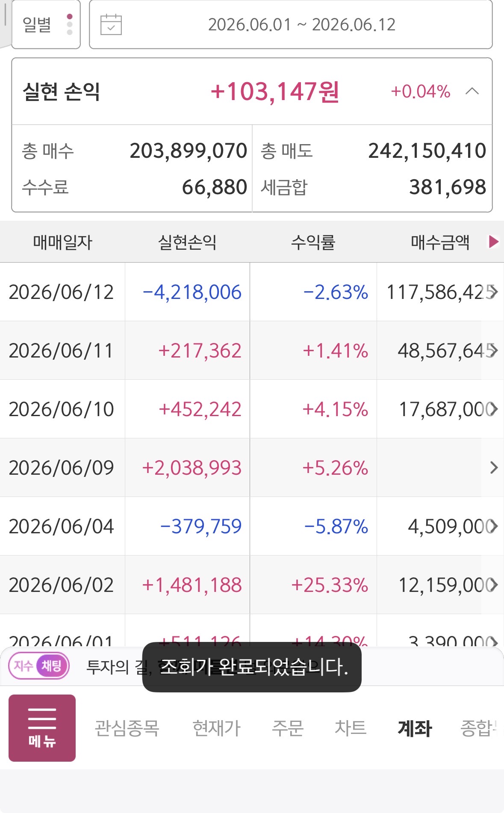This screenshot has width=504, height=813.
Task: Open details chevron for 2026/06/04 row
Action: [494, 526]
